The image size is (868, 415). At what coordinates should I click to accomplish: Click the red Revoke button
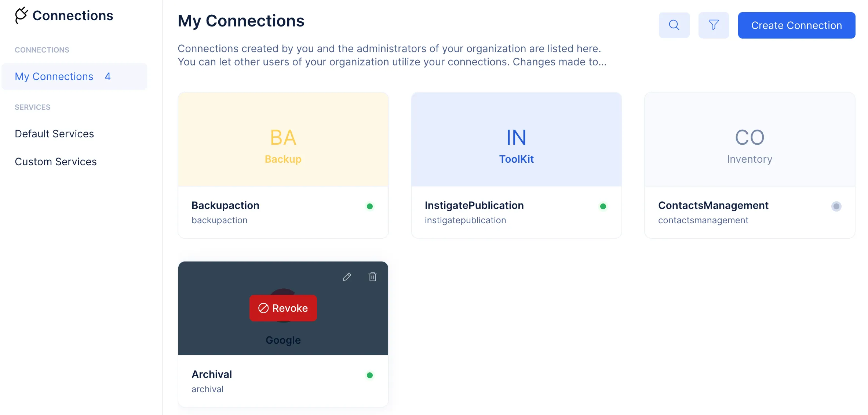[x=283, y=308]
